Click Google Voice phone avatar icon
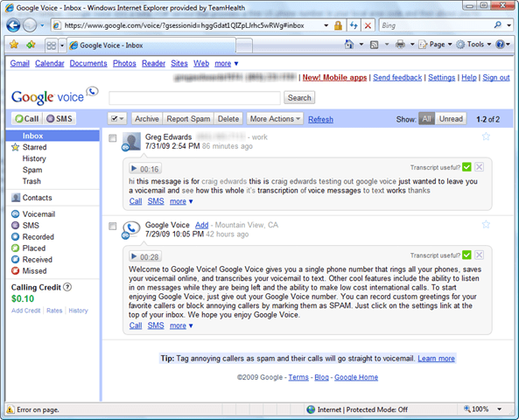The height and width of the screenshot is (420, 519). coord(131,229)
